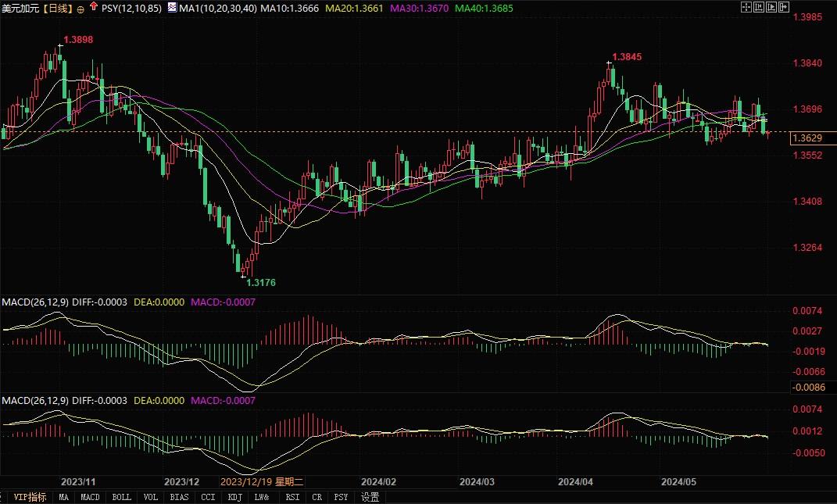Click the MA10:1.3666 value
This screenshot has width=837, height=504.
(290, 9)
